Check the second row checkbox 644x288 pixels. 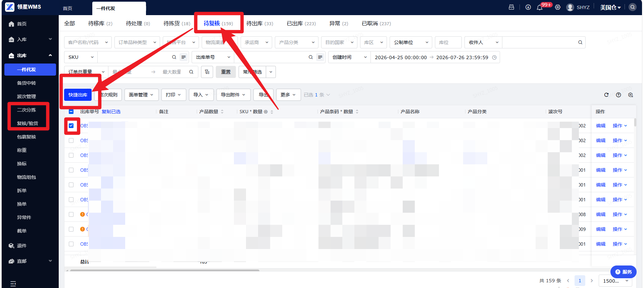[71, 140]
